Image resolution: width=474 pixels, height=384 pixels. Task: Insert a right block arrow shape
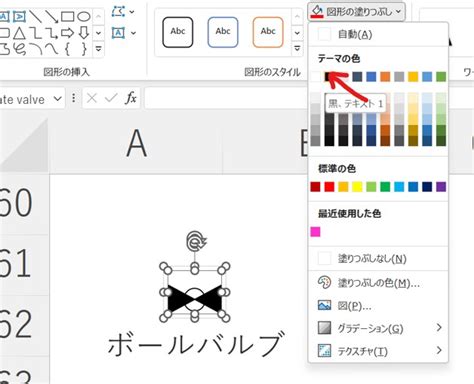pos(67,33)
